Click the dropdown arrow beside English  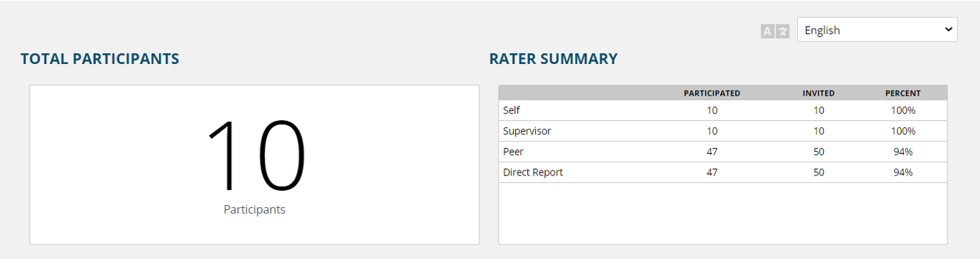coord(947,29)
